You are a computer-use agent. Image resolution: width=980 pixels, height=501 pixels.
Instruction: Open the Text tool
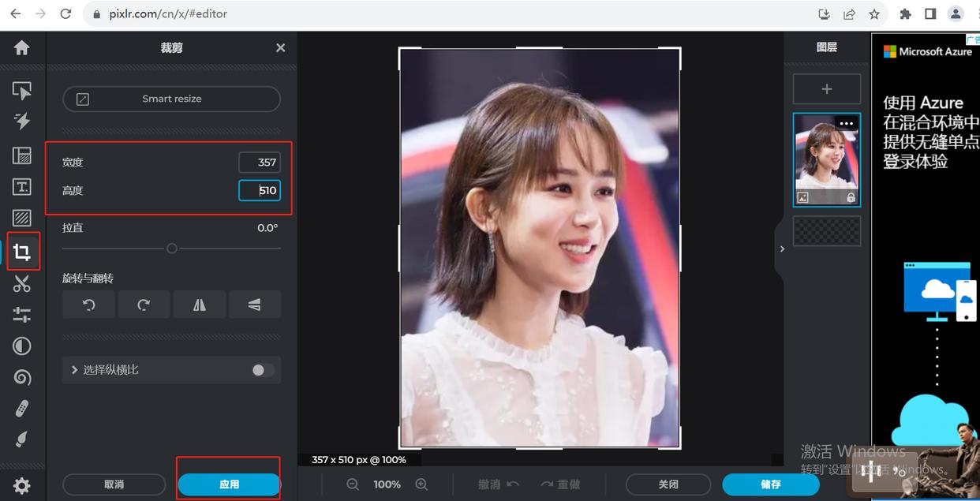click(x=23, y=187)
